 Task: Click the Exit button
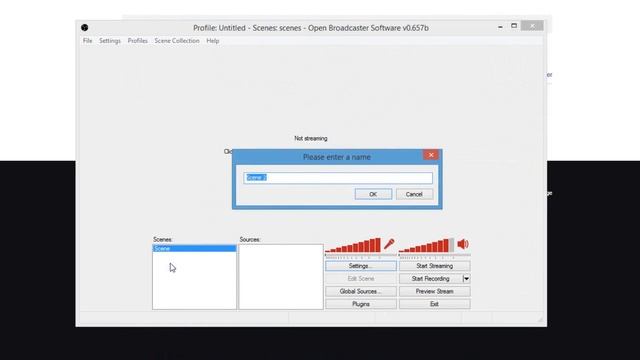[435, 304]
